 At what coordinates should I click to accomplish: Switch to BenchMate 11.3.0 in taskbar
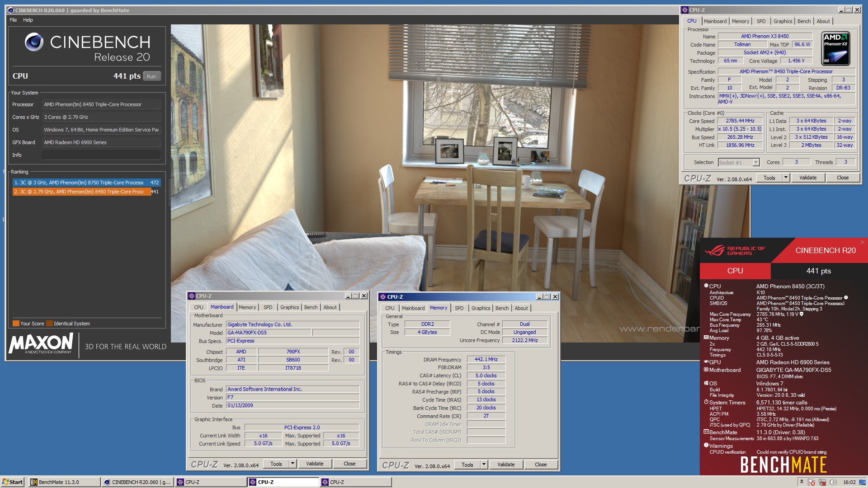pos(65,482)
